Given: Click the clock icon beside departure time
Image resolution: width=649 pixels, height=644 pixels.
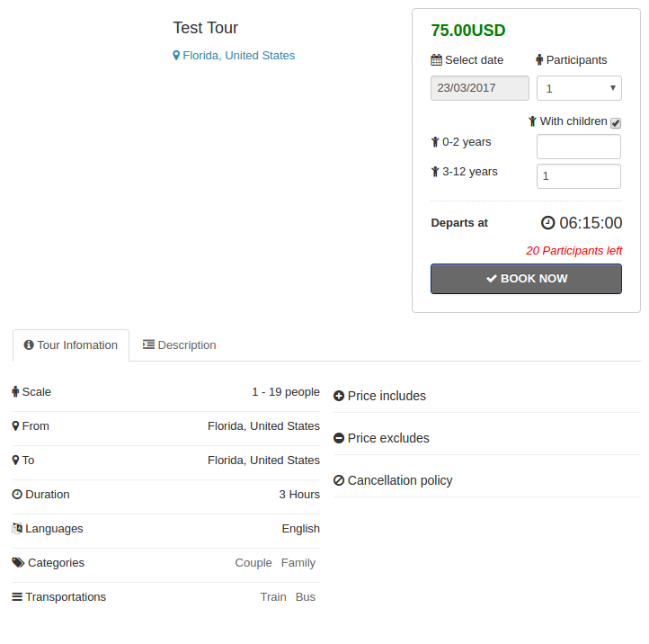Looking at the screenshot, I should click(x=548, y=223).
